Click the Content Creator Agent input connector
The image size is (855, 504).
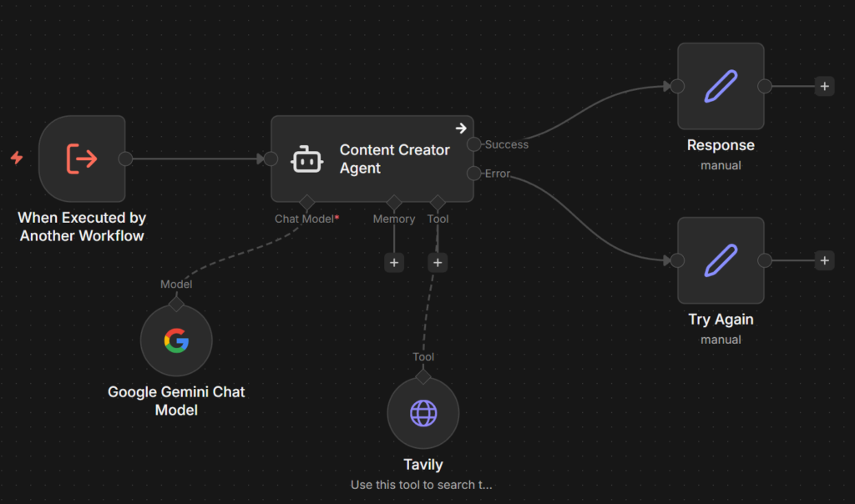click(271, 159)
